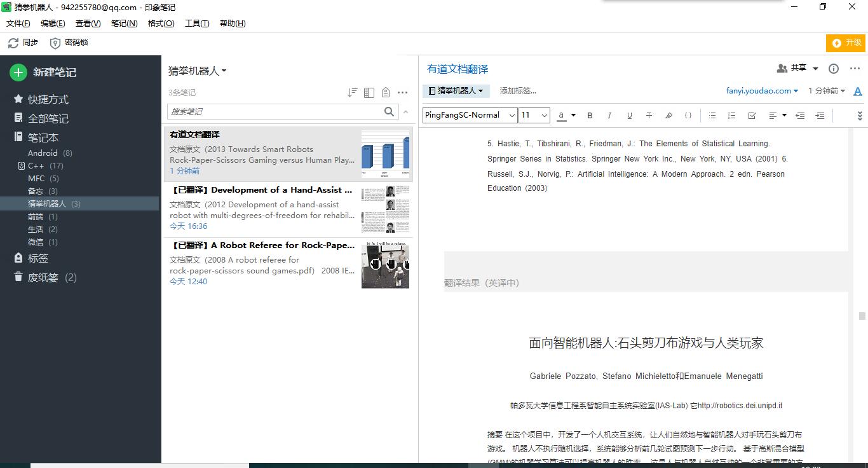Open the PingFangSC-Normal font dropdown
The height and width of the screenshot is (468, 868).
[x=469, y=115]
